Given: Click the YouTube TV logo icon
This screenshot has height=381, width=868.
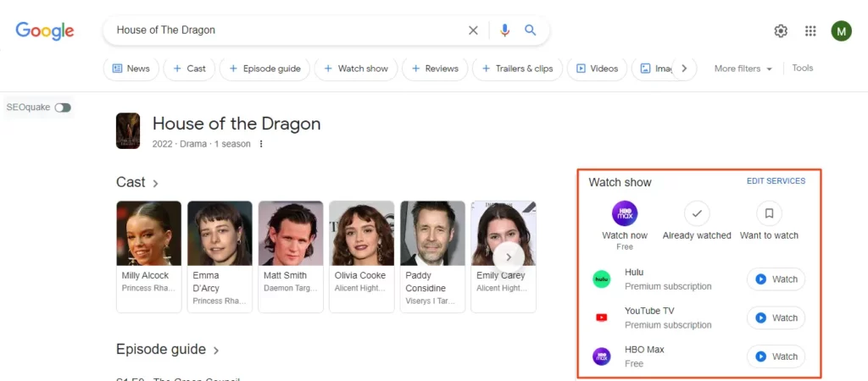Looking at the screenshot, I should click(601, 317).
